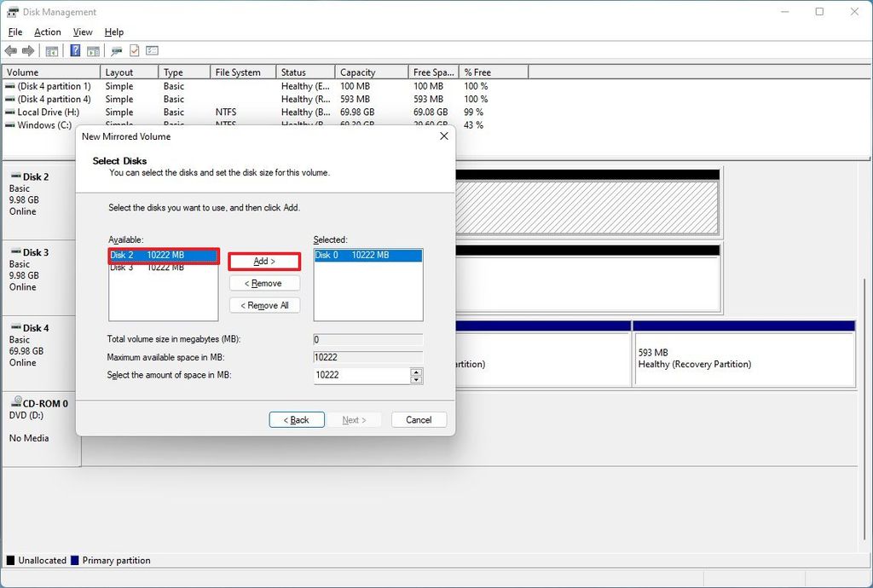
Task: Increase space amount using the up spinner arrow
Action: 417,372
